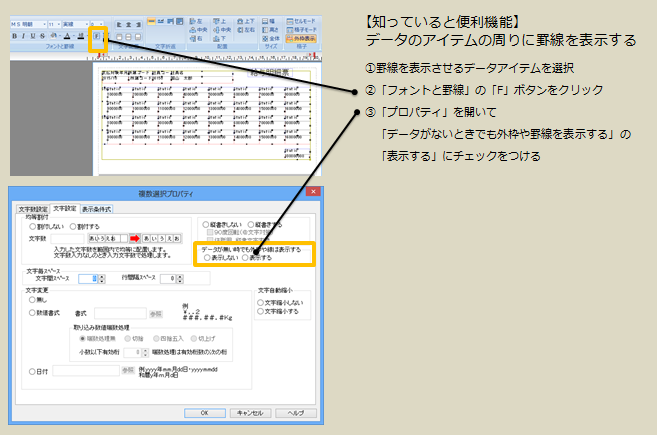Click the font color A icon
657x435 pixels.
tap(67, 36)
